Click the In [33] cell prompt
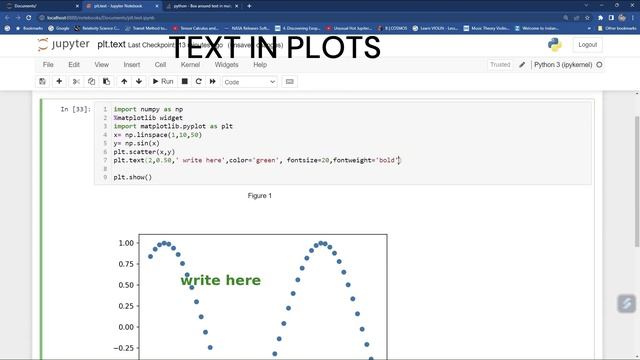 tap(76, 109)
